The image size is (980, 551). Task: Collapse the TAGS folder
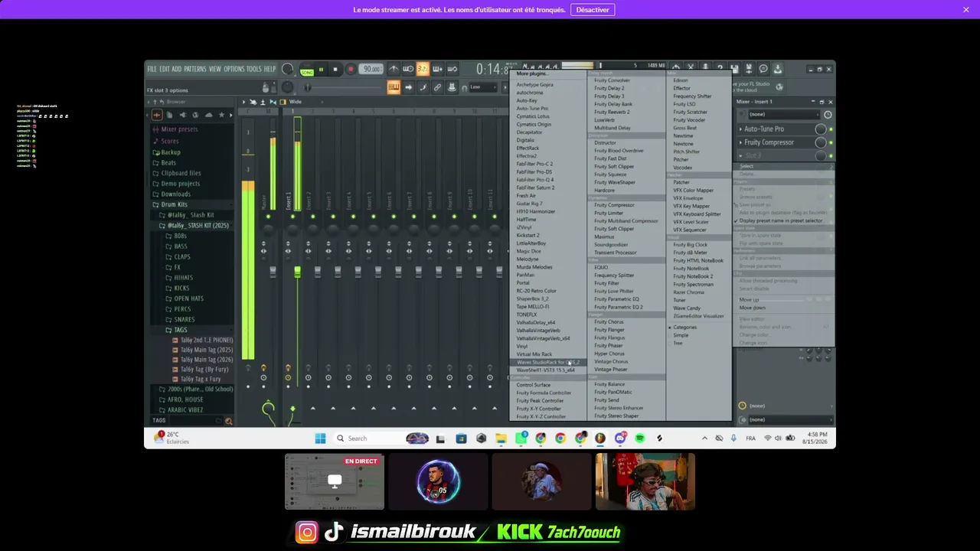click(x=180, y=330)
